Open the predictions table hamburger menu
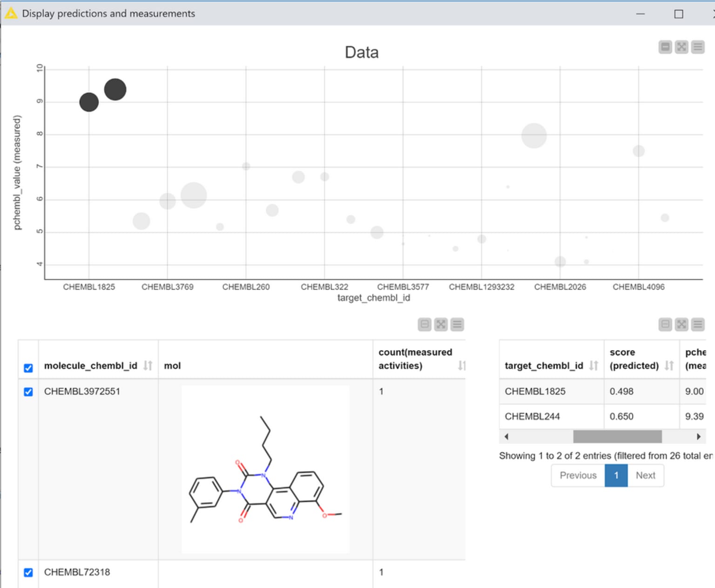 697,324
